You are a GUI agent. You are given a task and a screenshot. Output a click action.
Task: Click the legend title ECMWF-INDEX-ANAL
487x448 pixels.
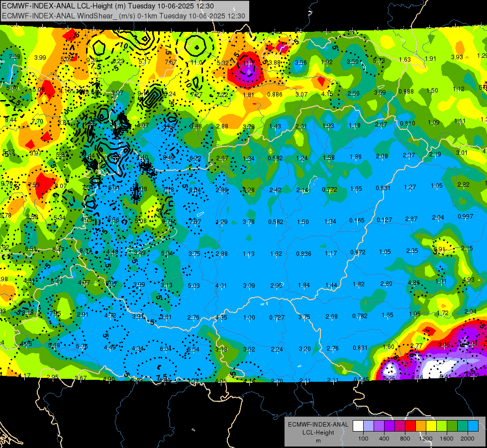coord(318,425)
